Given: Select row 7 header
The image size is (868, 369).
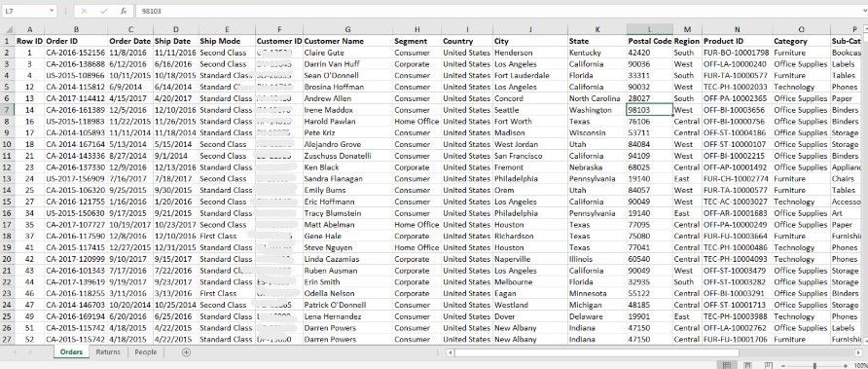Looking at the screenshot, I should click(7, 110).
